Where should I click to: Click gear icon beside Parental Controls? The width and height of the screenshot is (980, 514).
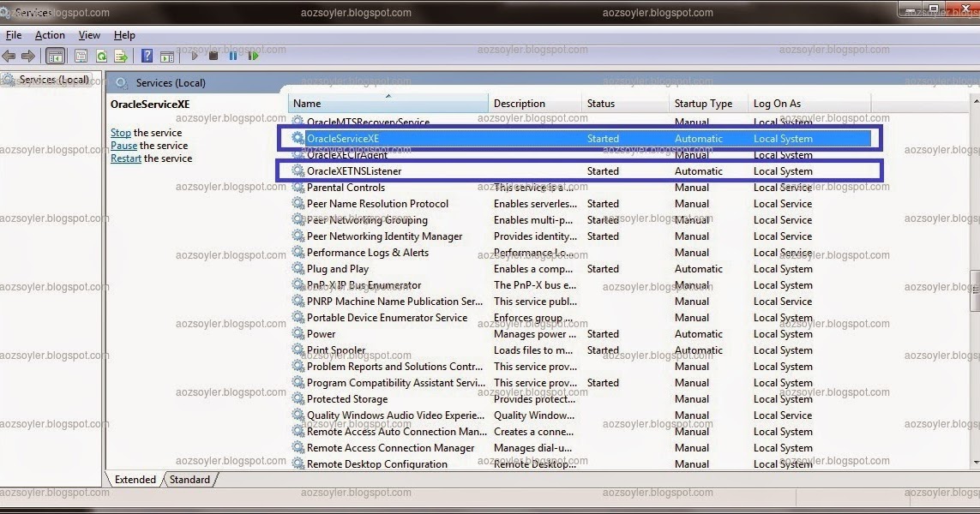[x=298, y=187]
